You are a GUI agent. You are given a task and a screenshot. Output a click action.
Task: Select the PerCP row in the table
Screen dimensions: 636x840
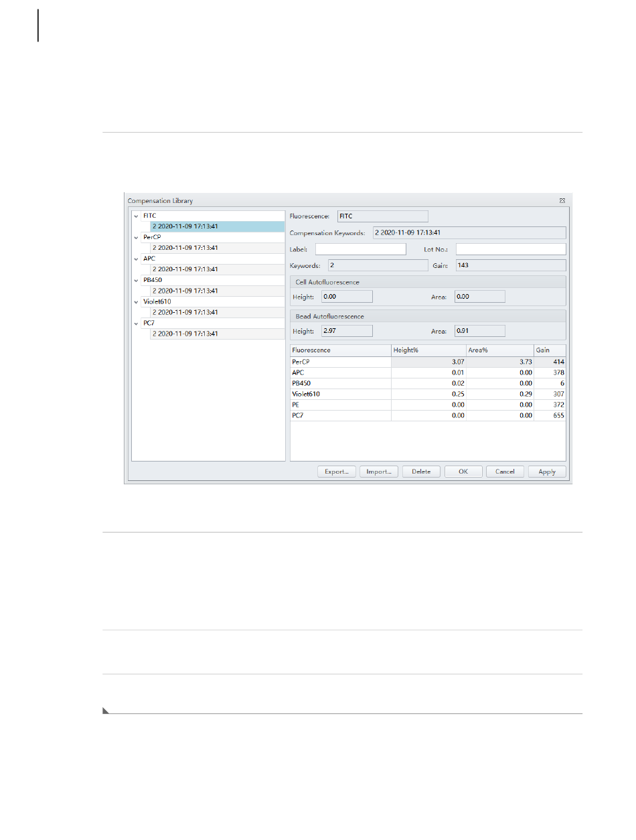428,362
